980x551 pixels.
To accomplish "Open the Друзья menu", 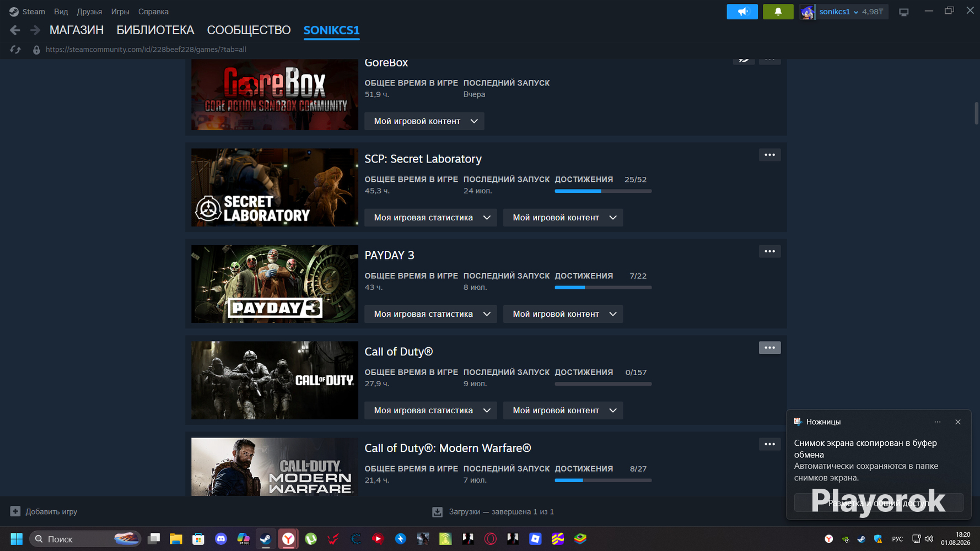I will click(89, 12).
